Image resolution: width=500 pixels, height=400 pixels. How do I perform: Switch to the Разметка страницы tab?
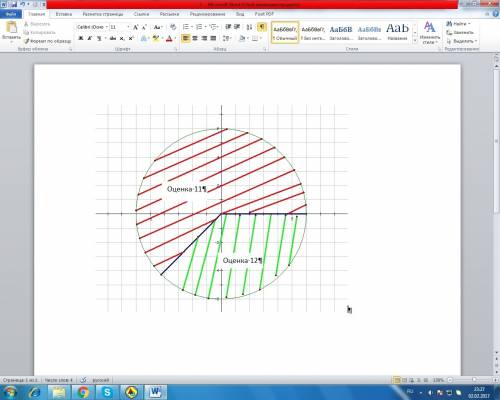pyautogui.click(x=103, y=14)
